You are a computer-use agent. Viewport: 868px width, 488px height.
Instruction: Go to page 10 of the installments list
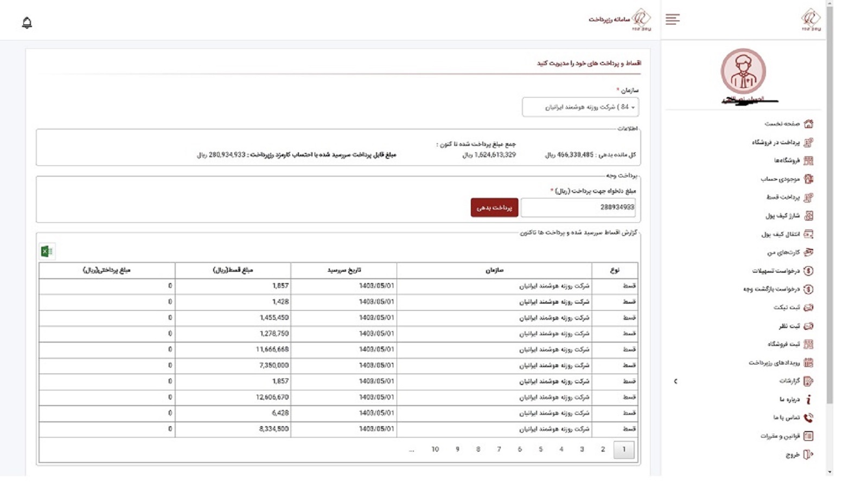point(434,449)
